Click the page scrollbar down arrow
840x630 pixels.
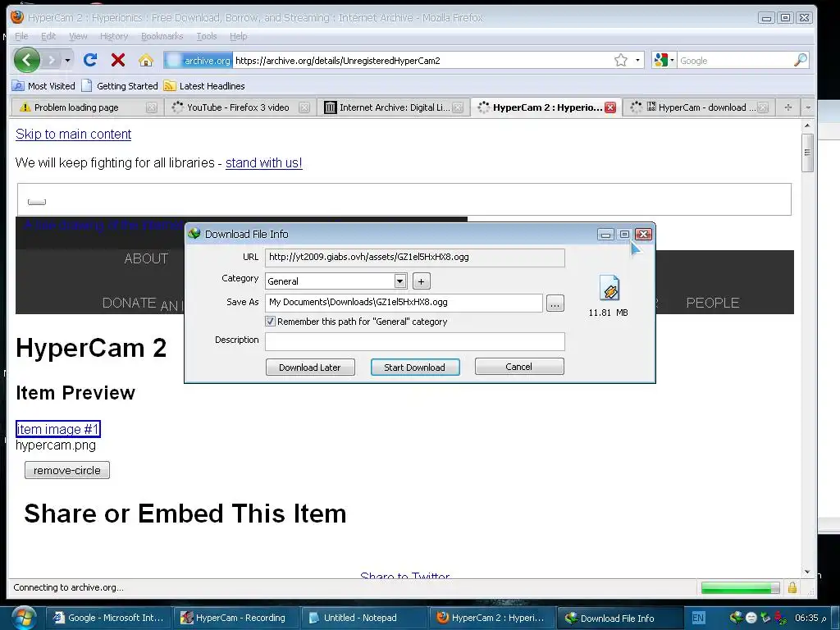[807, 572]
